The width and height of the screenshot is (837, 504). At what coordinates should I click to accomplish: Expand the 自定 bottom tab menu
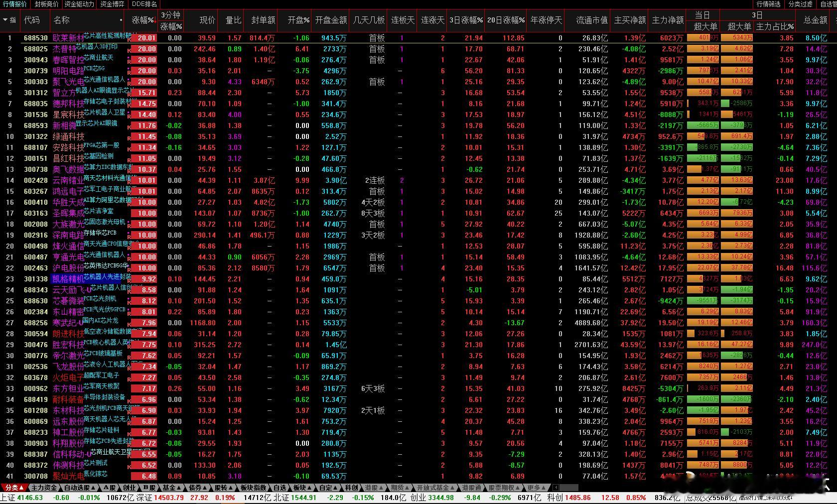click(x=328, y=488)
